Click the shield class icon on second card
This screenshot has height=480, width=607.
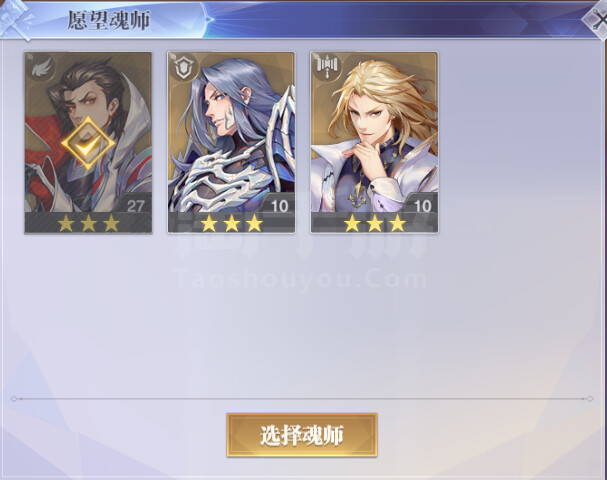pos(183,68)
